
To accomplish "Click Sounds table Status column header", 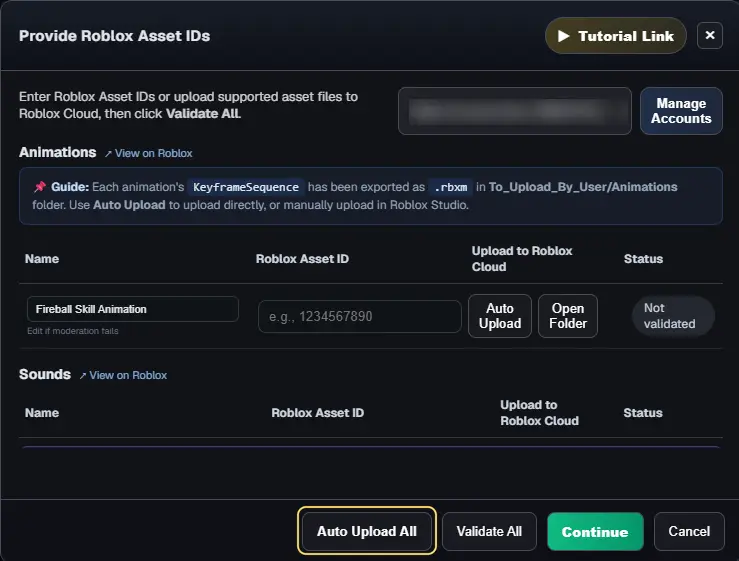I will coord(643,413).
